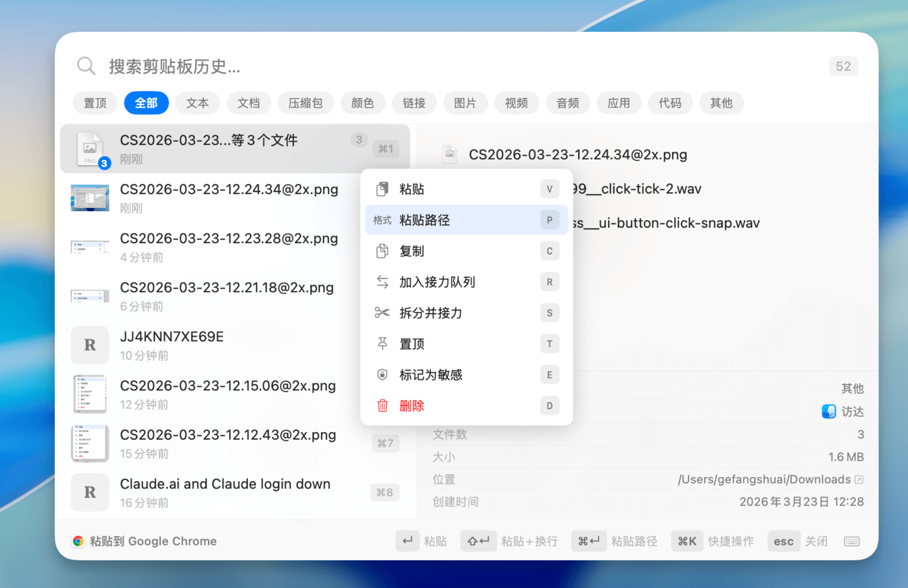
Task: Click the ⌘7 shortcut badge
Action: pos(386,443)
